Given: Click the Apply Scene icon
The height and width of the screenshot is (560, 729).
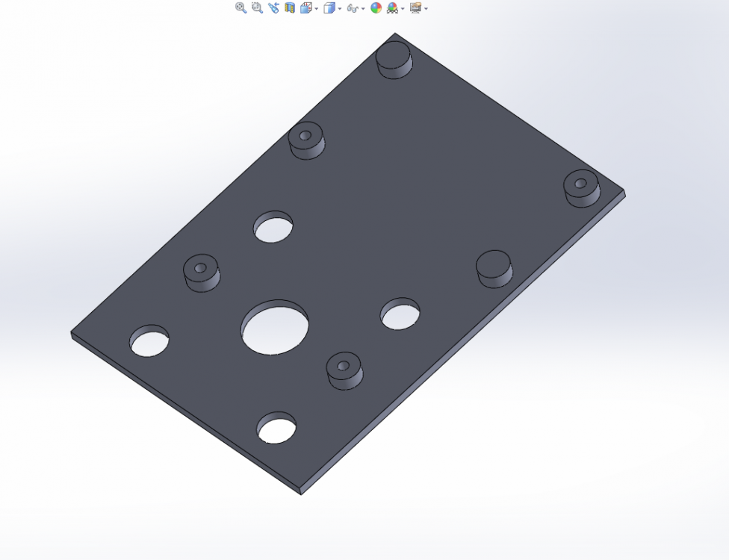Looking at the screenshot, I should (x=391, y=7).
